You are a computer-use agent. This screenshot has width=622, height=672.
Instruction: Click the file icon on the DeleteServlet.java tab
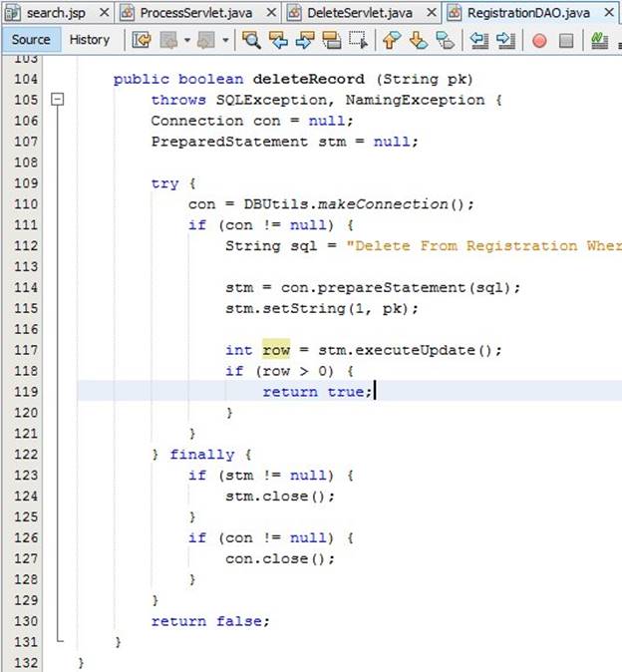(x=294, y=13)
